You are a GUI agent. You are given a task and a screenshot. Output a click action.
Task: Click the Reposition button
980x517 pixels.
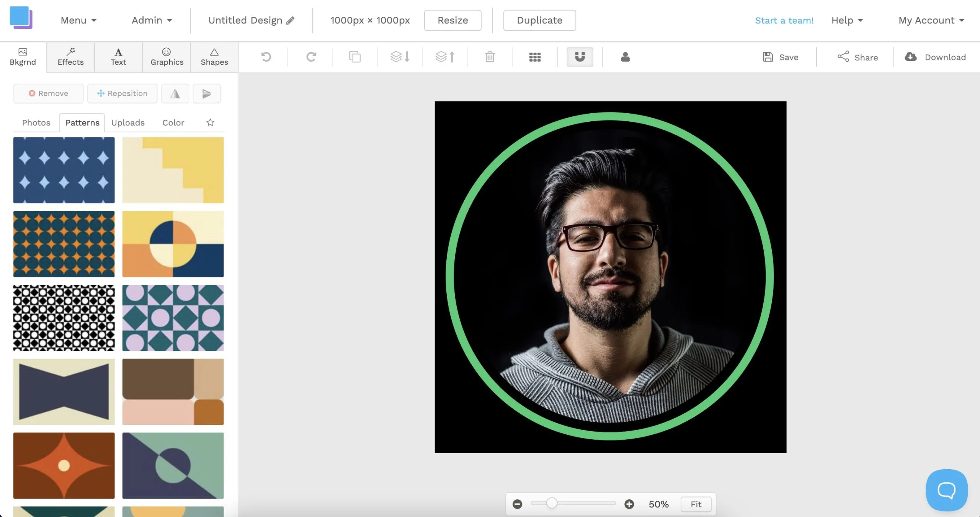coord(122,93)
